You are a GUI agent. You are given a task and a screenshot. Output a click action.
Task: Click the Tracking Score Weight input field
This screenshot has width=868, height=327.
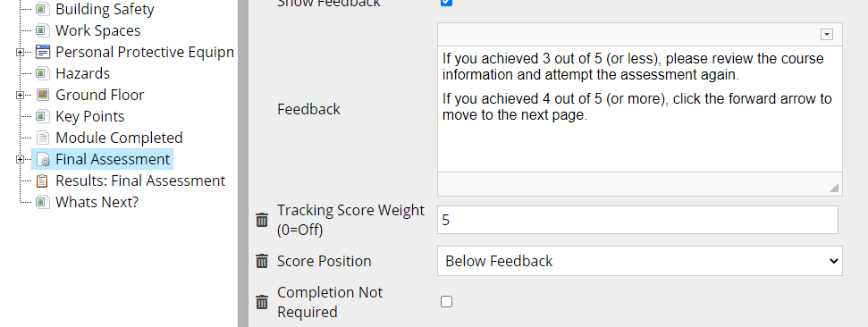[637, 220]
